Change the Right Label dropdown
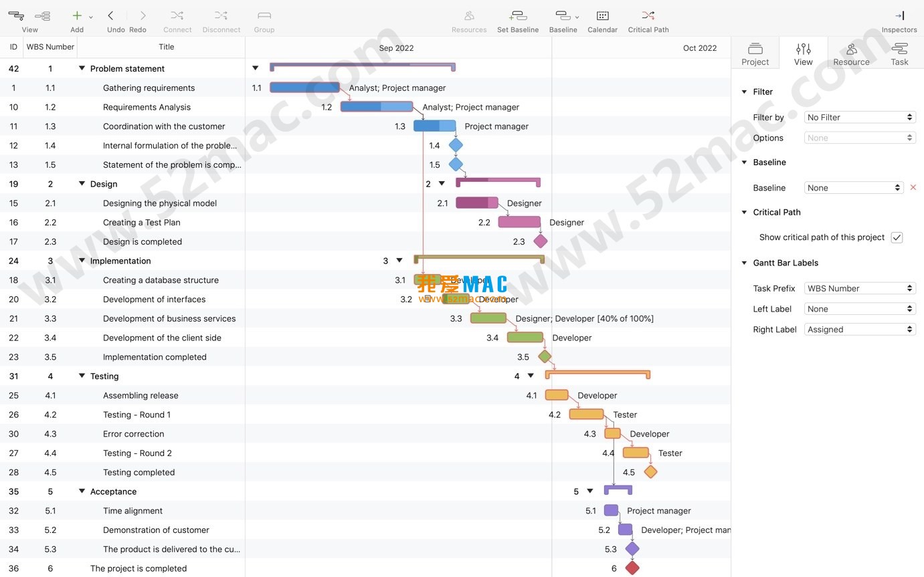Screen dimensions: 924x577 860,330
